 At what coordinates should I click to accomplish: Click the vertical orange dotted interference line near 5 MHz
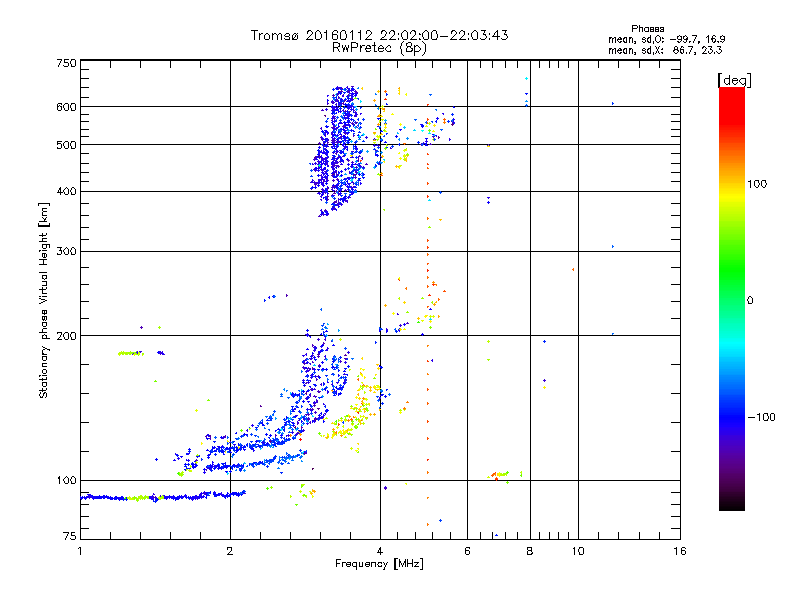428,316
